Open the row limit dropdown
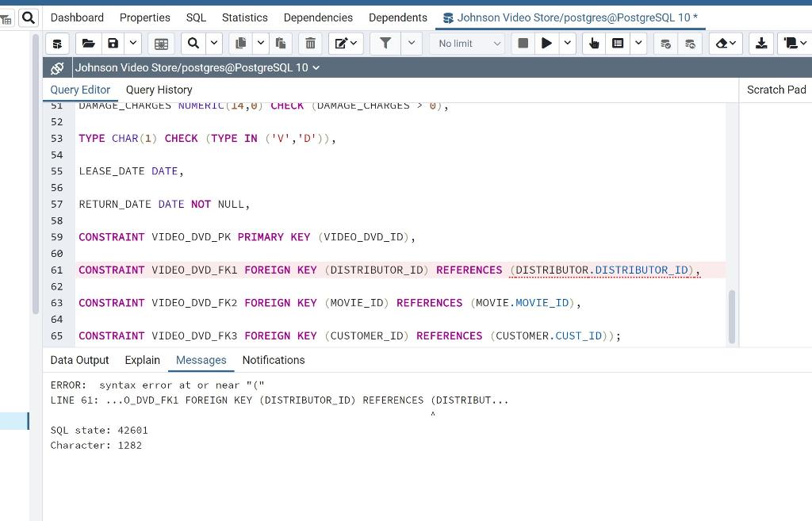The width and height of the screenshot is (812, 521). [467, 44]
